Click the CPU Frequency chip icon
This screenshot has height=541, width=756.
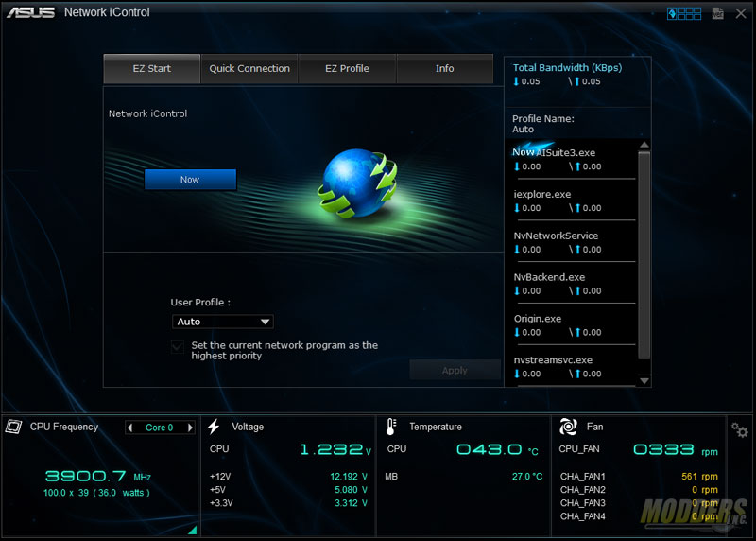coord(13,427)
